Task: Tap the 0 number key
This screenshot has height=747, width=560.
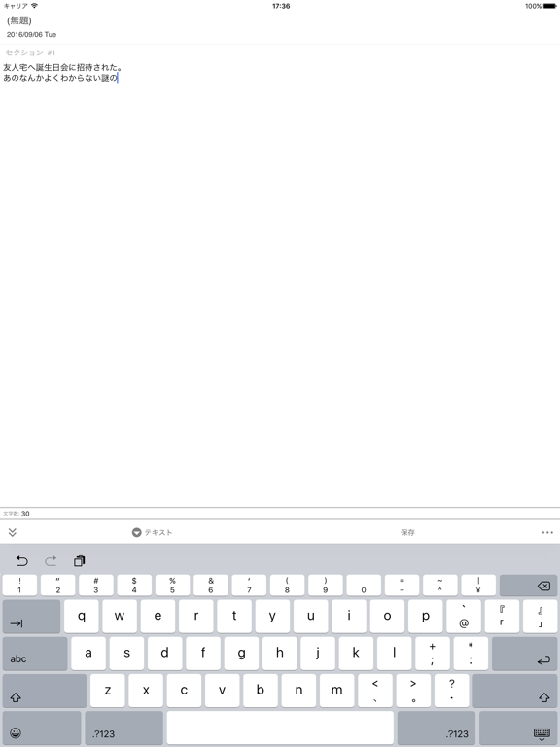Action: coord(364,586)
